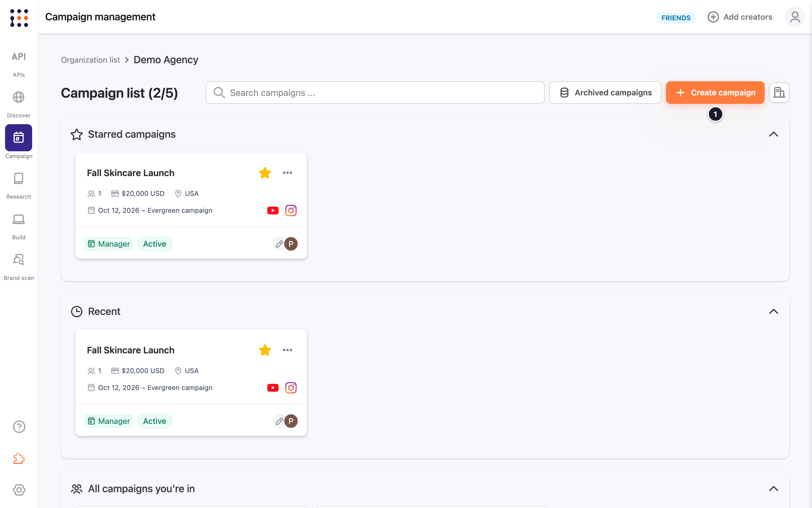Open more options on Starred Fall Skincare card
Image resolution: width=812 pixels, height=508 pixels.
click(288, 173)
